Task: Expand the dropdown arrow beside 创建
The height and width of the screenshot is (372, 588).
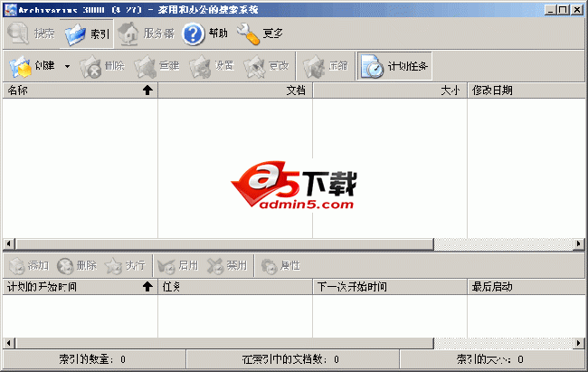Action: [x=67, y=66]
